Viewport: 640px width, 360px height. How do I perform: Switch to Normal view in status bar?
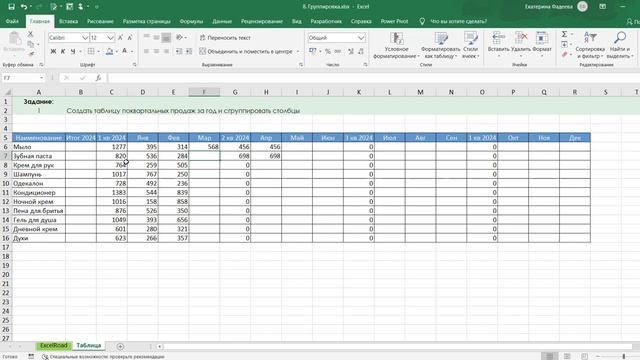click(550, 356)
